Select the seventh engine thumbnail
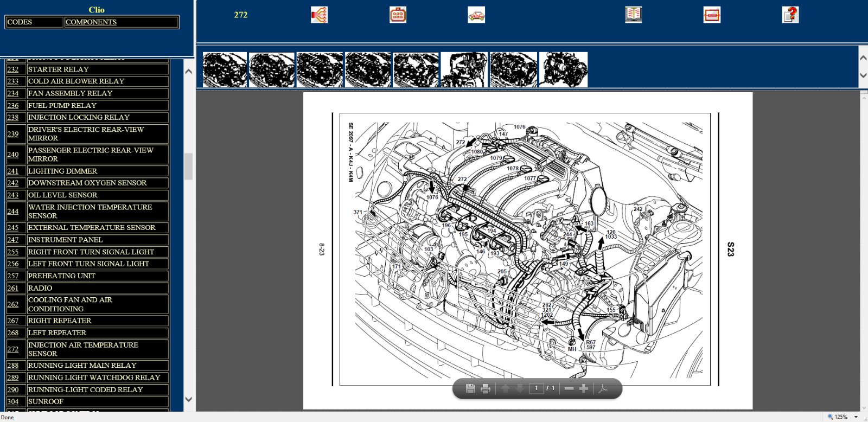 pyautogui.click(x=513, y=69)
